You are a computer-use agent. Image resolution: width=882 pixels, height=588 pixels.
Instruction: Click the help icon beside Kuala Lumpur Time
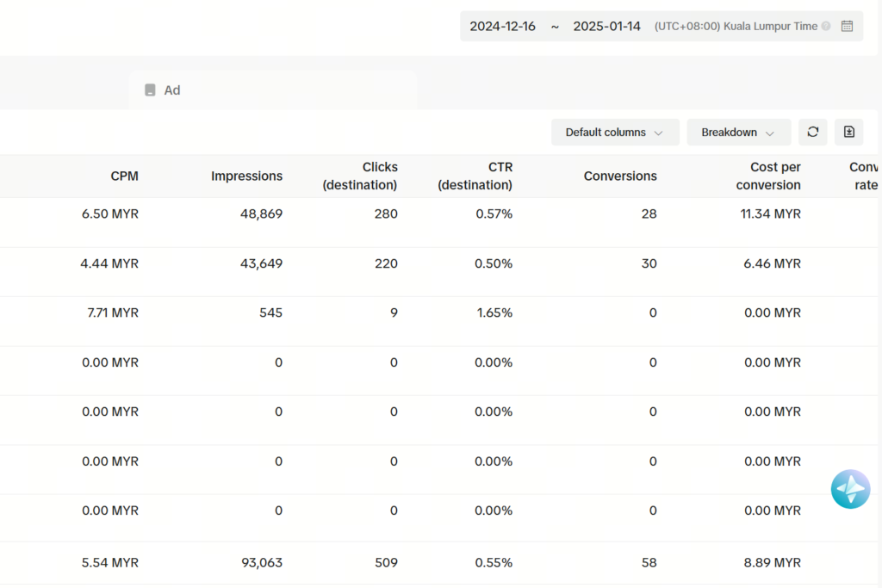tap(826, 26)
